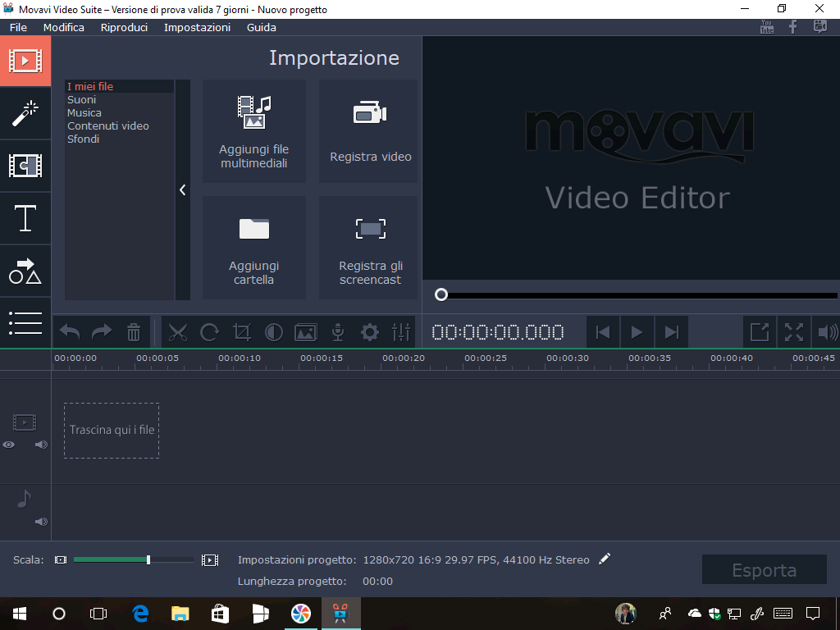Viewport: 840px width, 630px height.
Task: Open the Riproduci menu
Action: click(x=125, y=27)
